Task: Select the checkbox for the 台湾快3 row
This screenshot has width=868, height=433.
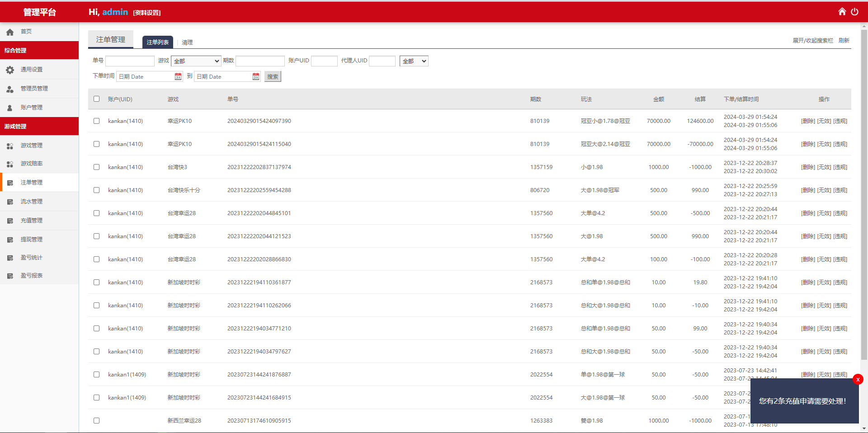Action: 96,167
